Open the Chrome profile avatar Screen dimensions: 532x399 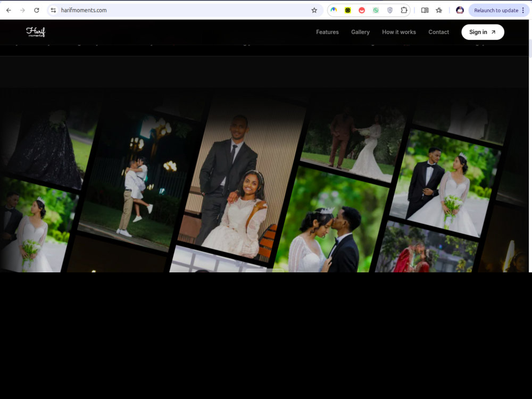460,10
